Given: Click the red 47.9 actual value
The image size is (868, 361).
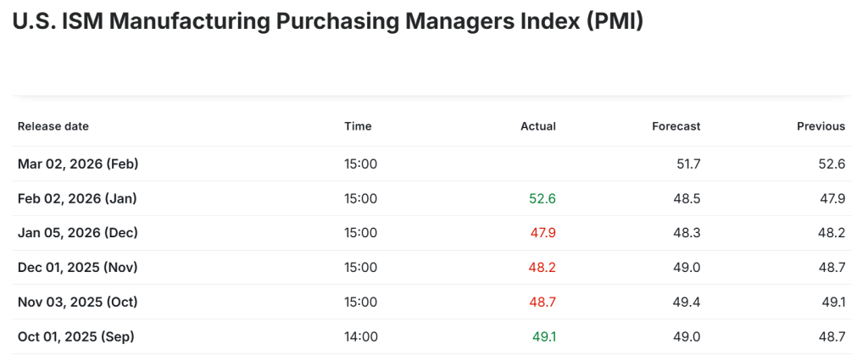Looking at the screenshot, I should point(541,233).
